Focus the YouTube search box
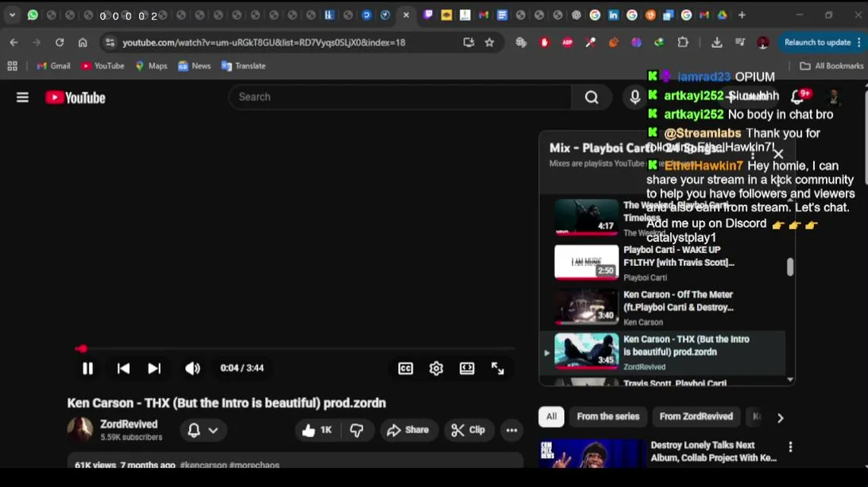Image resolution: width=868 pixels, height=487 pixels. (400, 97)
